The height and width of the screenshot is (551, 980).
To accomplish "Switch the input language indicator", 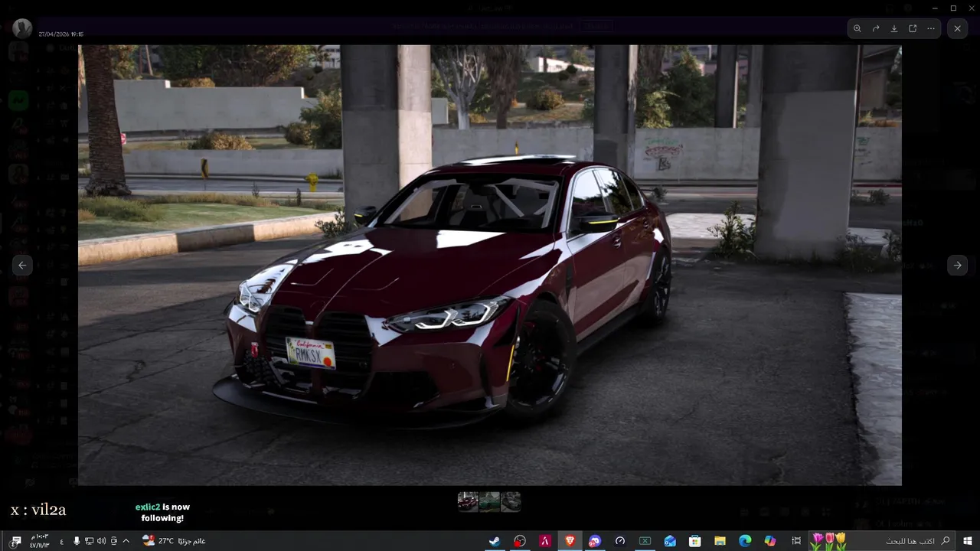I will point(62,542).
